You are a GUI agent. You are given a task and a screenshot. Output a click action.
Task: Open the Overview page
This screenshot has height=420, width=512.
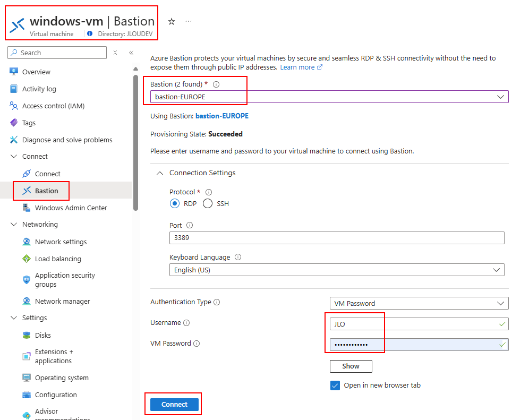36,72
